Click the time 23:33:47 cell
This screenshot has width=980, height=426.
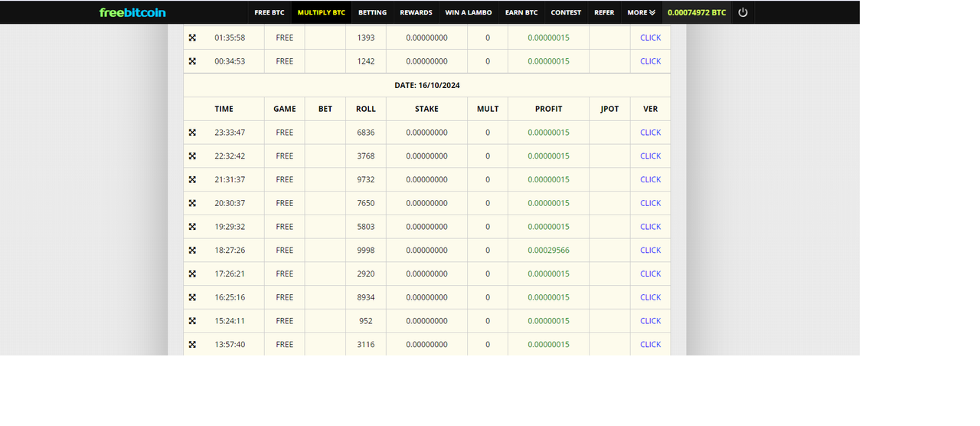point(230,133)
